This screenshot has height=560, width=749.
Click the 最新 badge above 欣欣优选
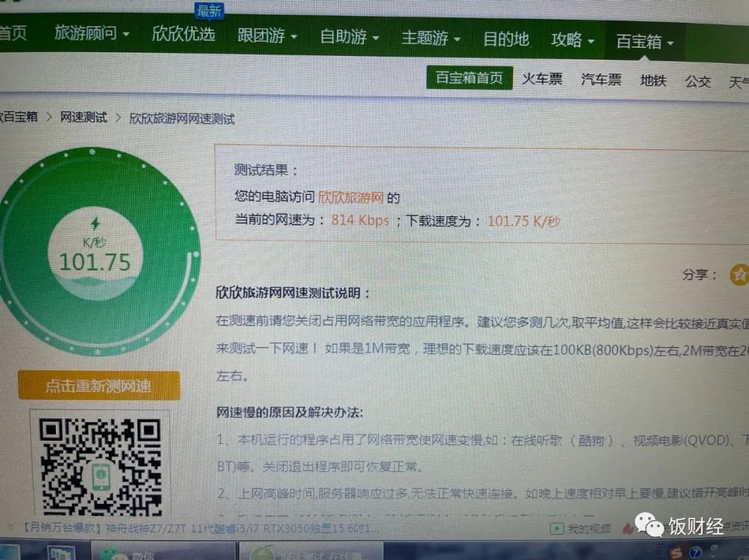click(x=209, y=12)
